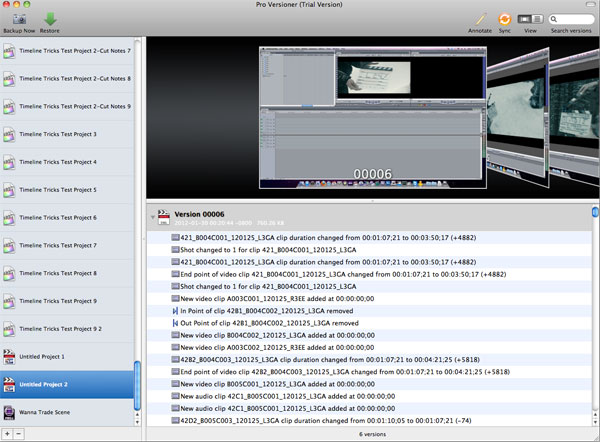The height and width of the screenshot is (442, 600).
Task: Click the project sidebar scrollbar thumb
Action: point(137,385)
